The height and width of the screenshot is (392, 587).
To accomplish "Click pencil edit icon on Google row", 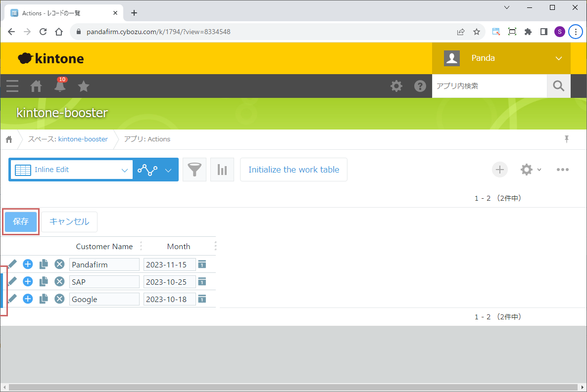I will [12, 299].
